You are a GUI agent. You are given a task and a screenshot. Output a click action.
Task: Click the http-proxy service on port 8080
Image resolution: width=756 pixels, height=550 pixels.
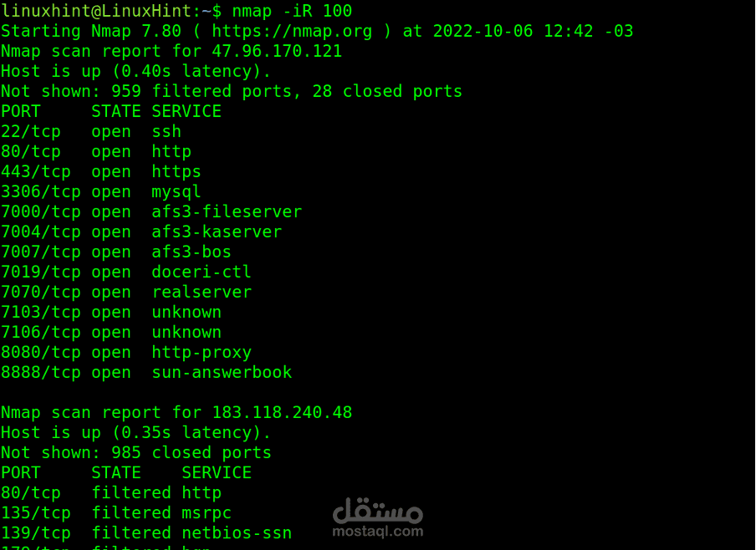click(202, 353)
